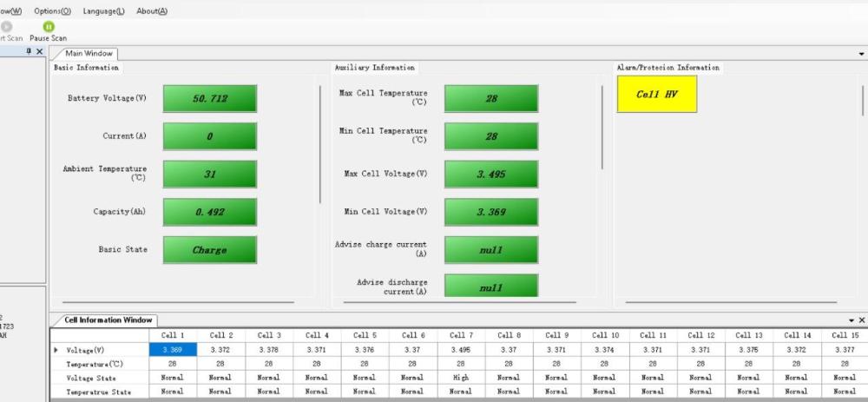This screenshot has height=402, width=868.
Task: Click the Basic Information horizontal scrollbar
Action: 178,302
